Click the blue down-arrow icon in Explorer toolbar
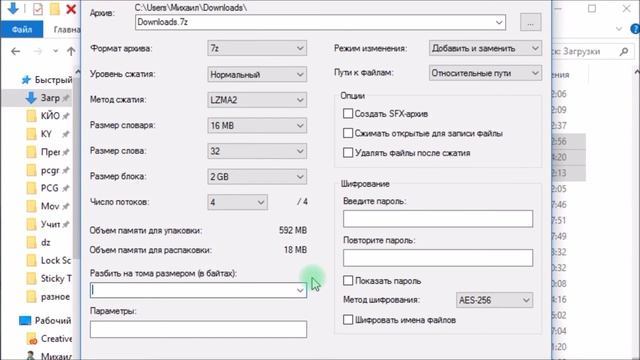640x360 pixels. [x=13, y=8]
